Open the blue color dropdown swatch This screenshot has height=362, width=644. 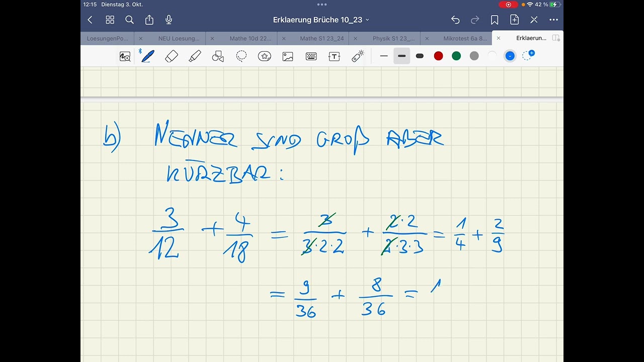[x=510, y=56]
